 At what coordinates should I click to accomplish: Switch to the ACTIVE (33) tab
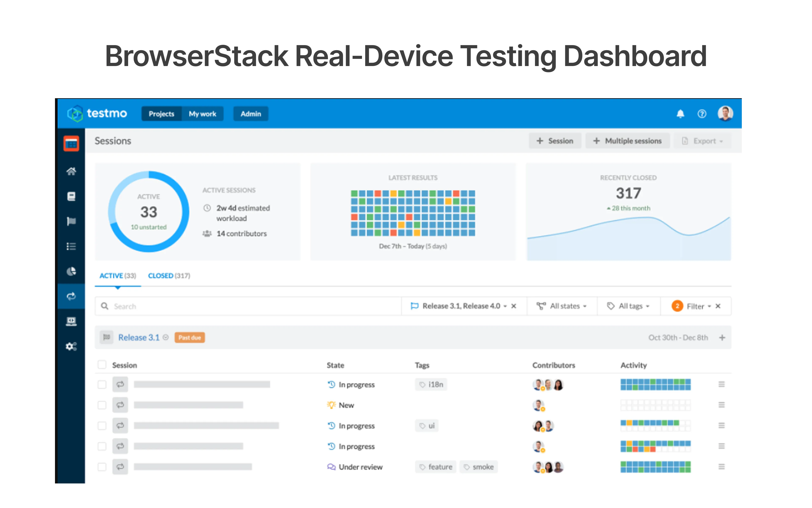[x=118, y=276]
